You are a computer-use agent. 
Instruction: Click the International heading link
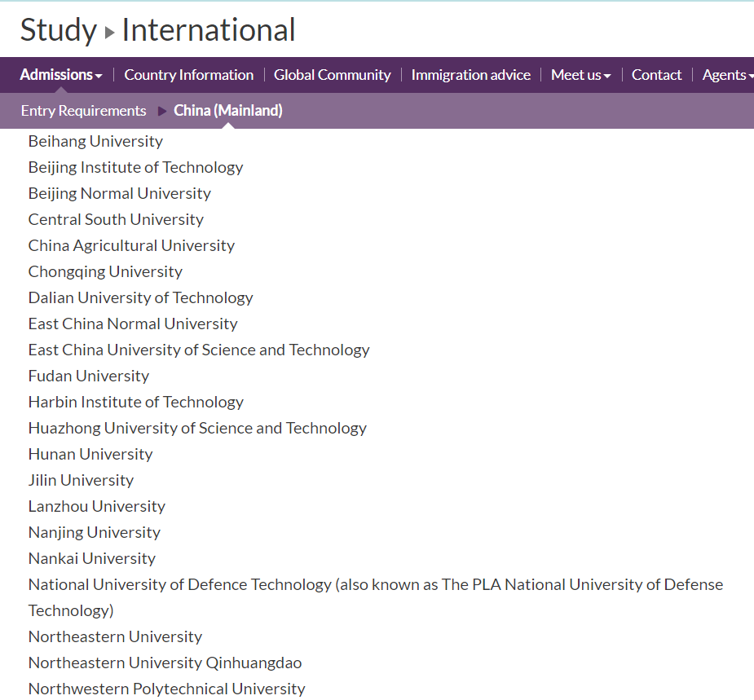pos(208,30)
